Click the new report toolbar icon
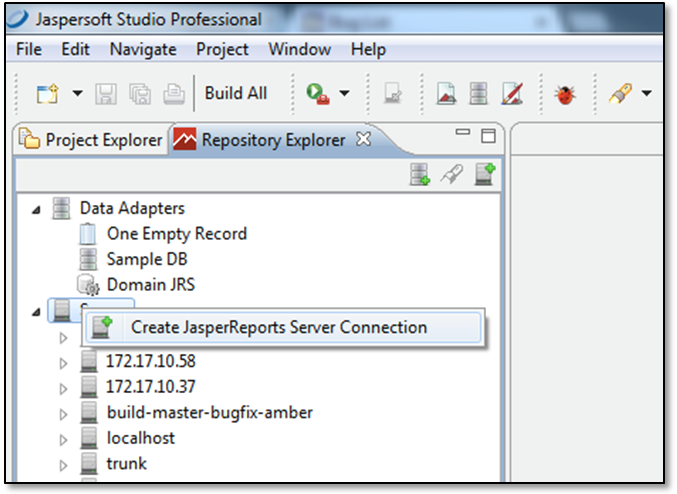 [x=446, y=94]
